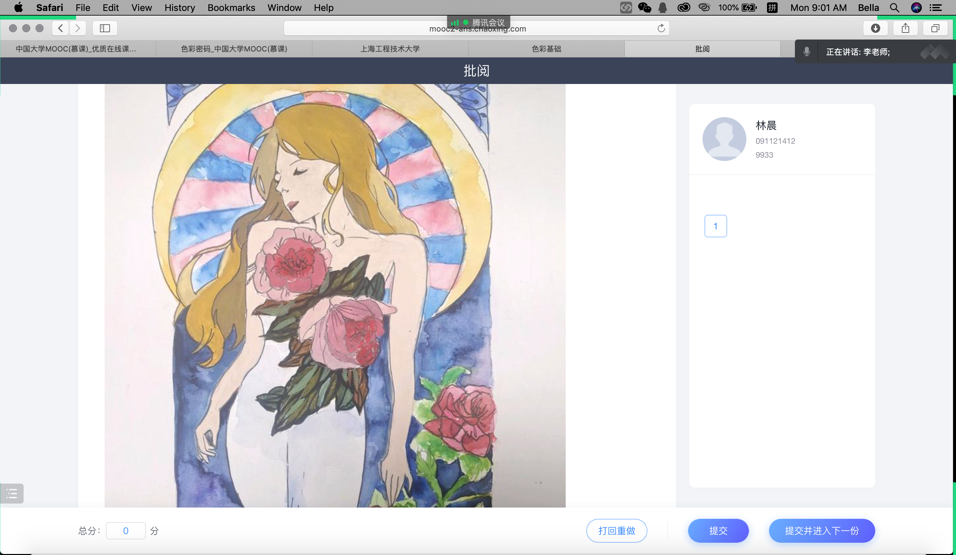Click the Share icon in Safari toolbar
The width and height of the screenshot is (956, 555).
point(905,28)
